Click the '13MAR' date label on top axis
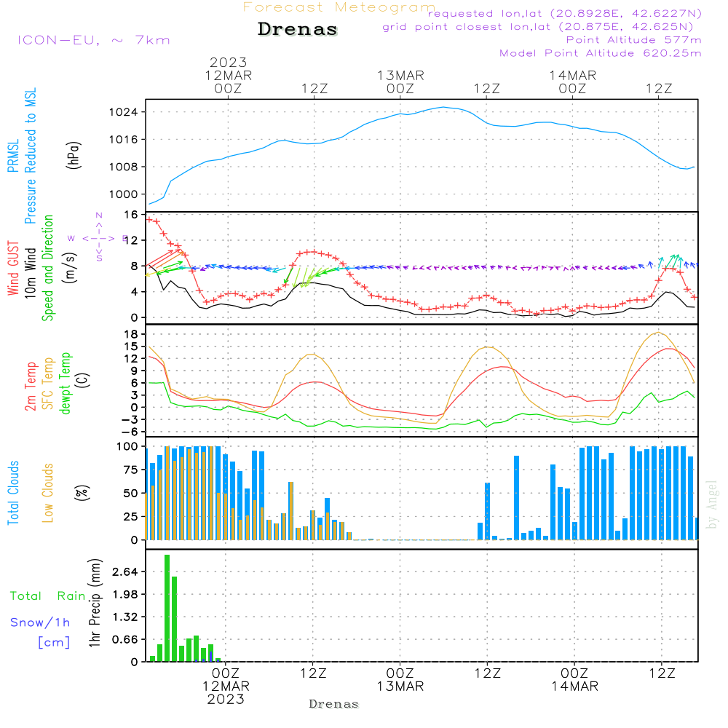 (x=400, y=75)
